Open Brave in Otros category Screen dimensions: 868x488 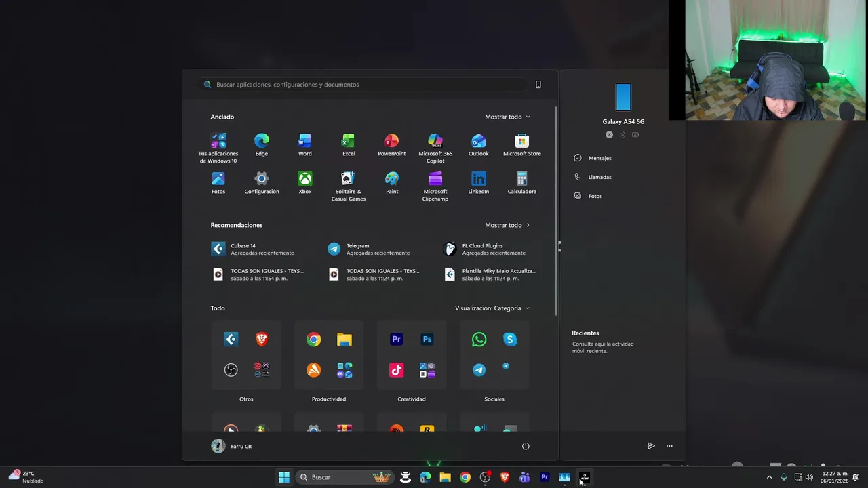[x=262, y=340]
